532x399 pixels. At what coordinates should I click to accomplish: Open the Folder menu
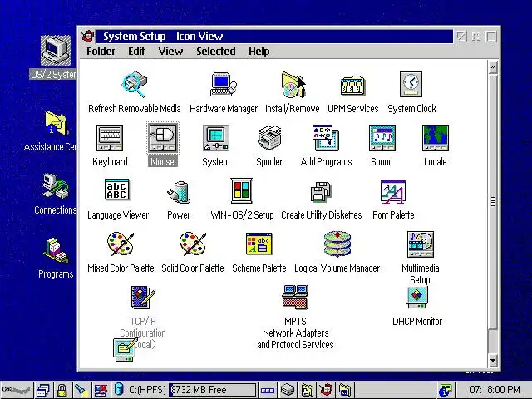pos(101,52)
